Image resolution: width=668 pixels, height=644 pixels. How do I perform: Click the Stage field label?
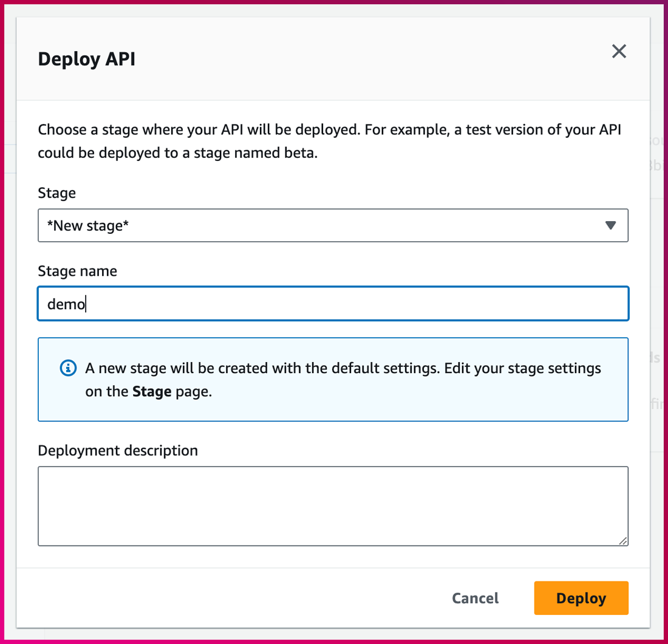56,193
